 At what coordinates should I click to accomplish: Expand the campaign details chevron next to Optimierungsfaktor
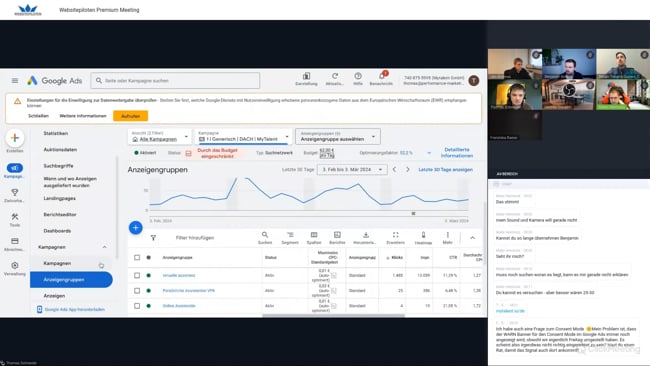tap(429, 153)
